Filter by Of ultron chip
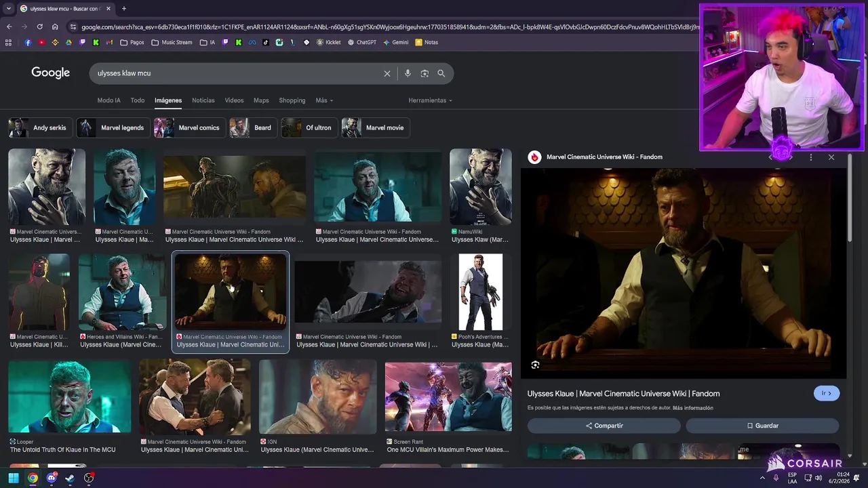The image size is (868, 488). (x=309, y=127)
